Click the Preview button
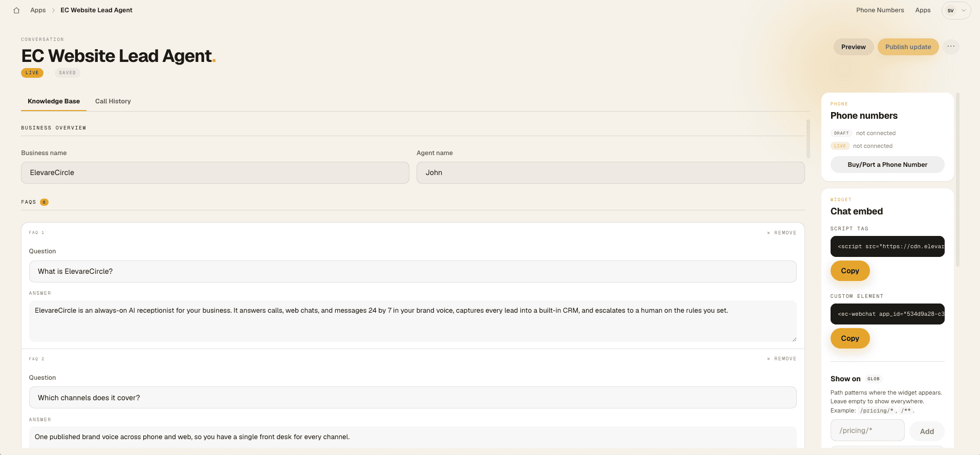This screenshot has height=455, width=980. tap(853, 47)
